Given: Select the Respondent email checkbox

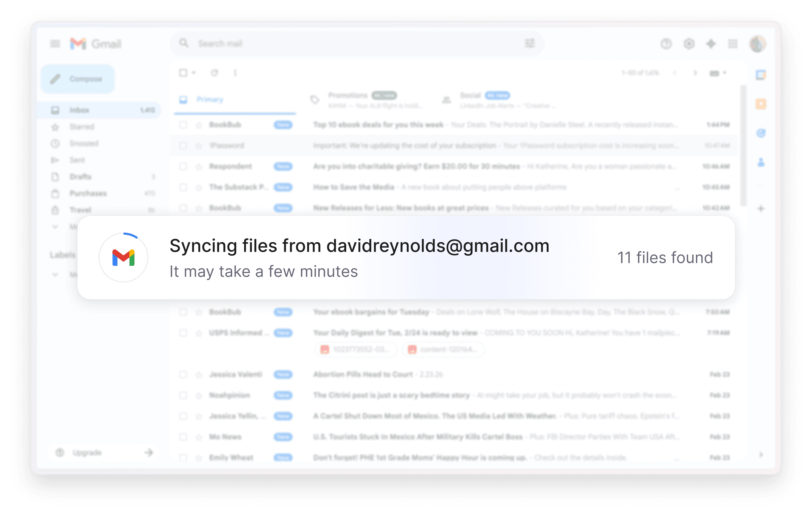Looking at the screenshot, I should pyautogui.click(x=183, y=166).
